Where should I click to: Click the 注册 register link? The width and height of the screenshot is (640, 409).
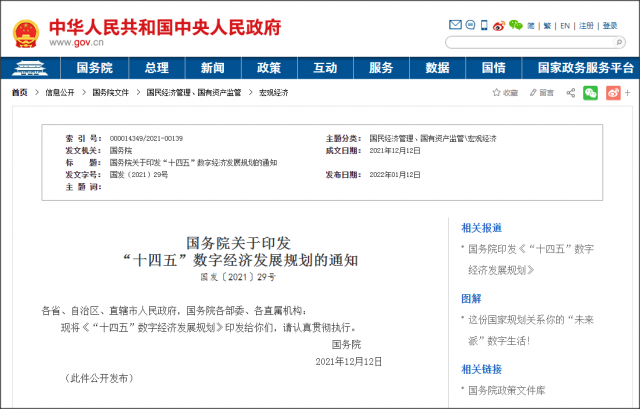point(586,26)
